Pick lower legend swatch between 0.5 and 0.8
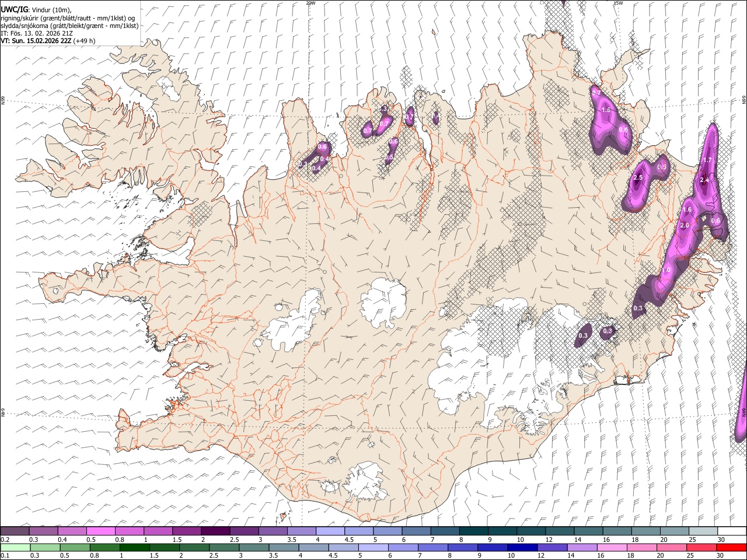 (76, 547)
